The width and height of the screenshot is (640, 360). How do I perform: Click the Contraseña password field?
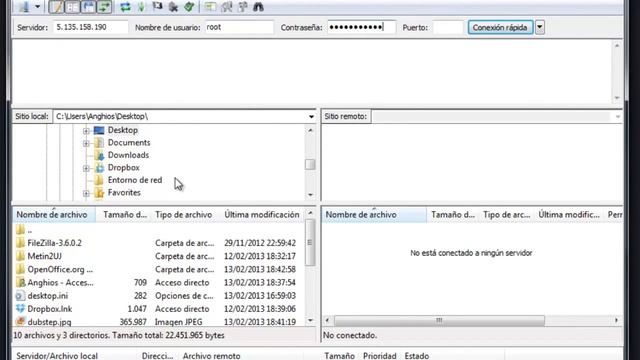coord(361,27)
